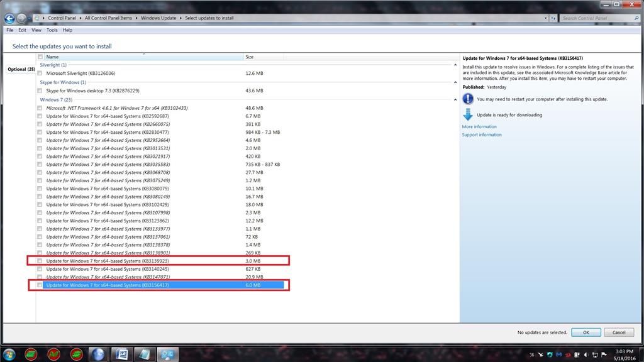The image size is (644, 362).
Task: Collapse the Windows 7 (23) group arrow
Action: [455, 100]
